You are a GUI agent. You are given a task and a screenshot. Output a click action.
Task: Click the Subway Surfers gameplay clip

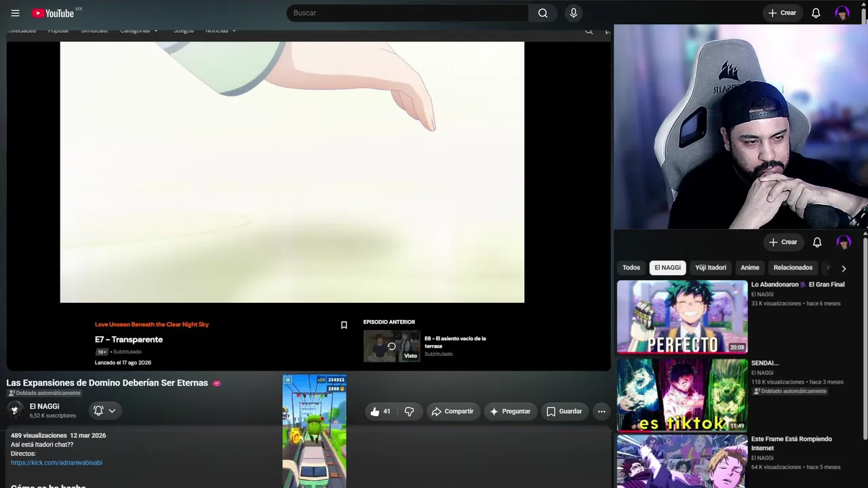[x=315, y=431]
